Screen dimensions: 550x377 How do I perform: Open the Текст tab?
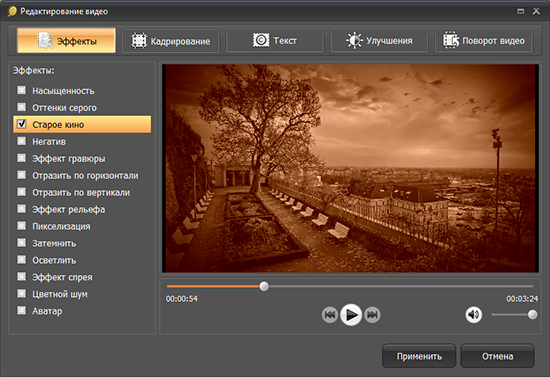tap(275, 41)
